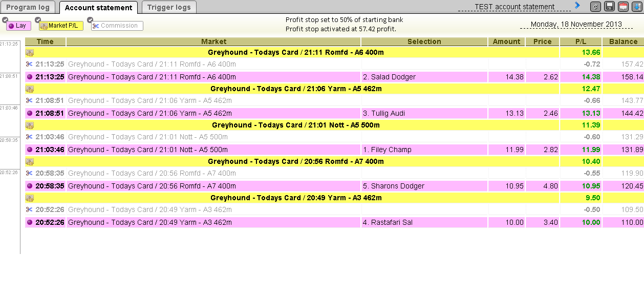
Task: Click the market P/L icon on the 21:11 Romfd row
Action: (x=30, y=52)
